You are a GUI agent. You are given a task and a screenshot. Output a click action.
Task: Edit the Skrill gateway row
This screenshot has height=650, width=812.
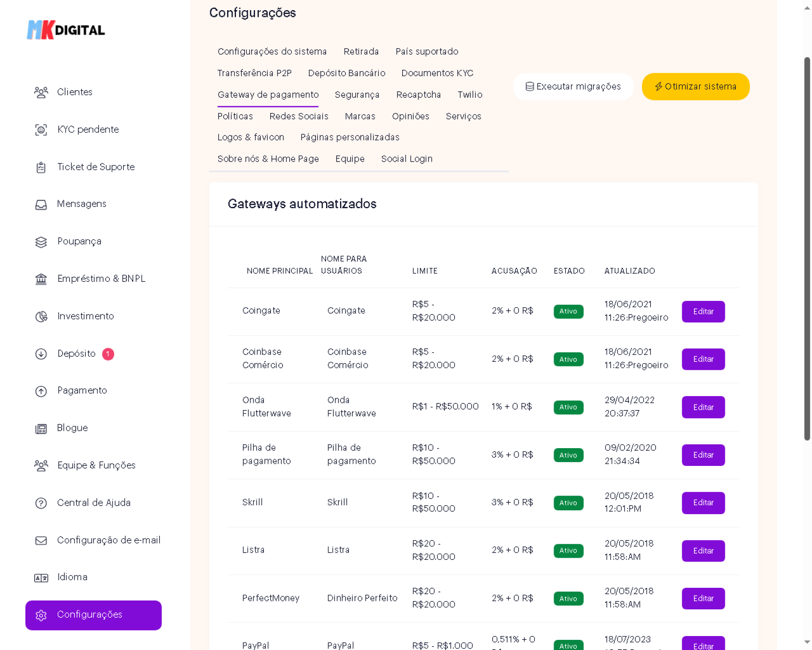point(703,503)
